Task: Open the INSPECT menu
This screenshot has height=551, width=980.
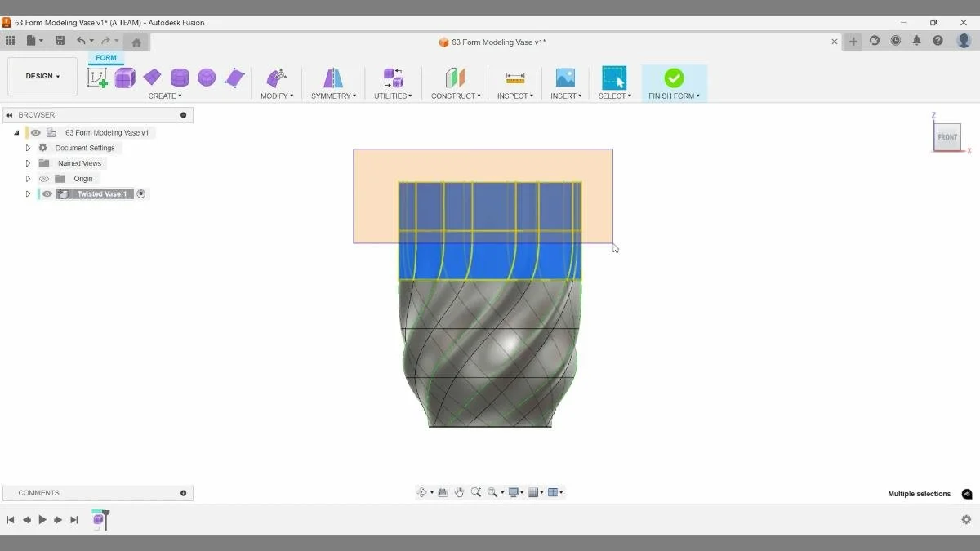Action: pyautogui.click(x=514, y=96)
